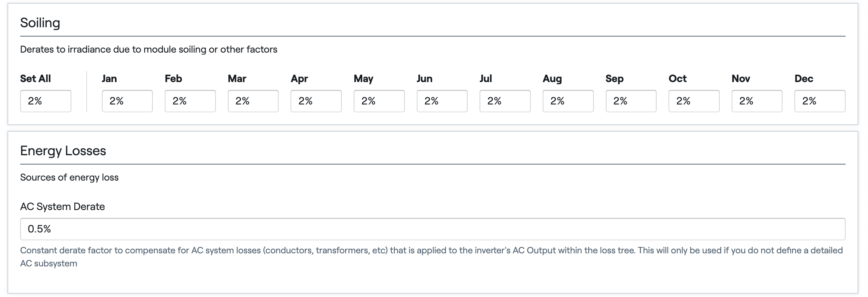Focus the Jun soiling percentage field

click(x=442, y=101)
